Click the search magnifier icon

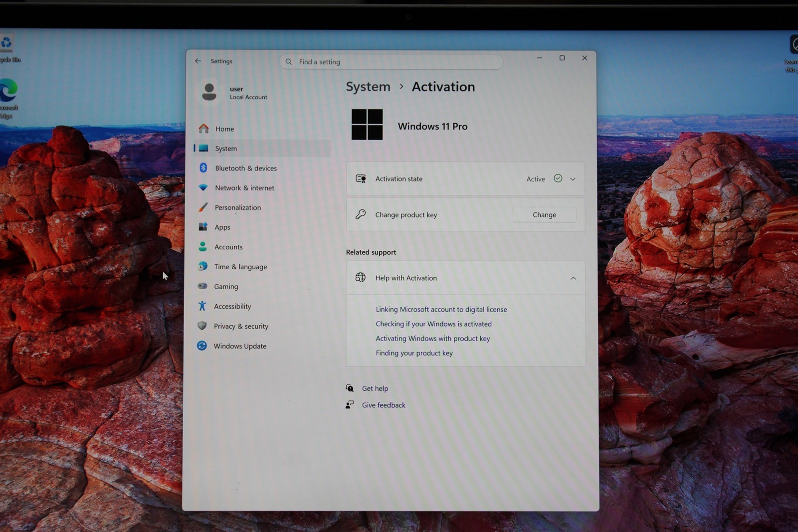(289, 62)
